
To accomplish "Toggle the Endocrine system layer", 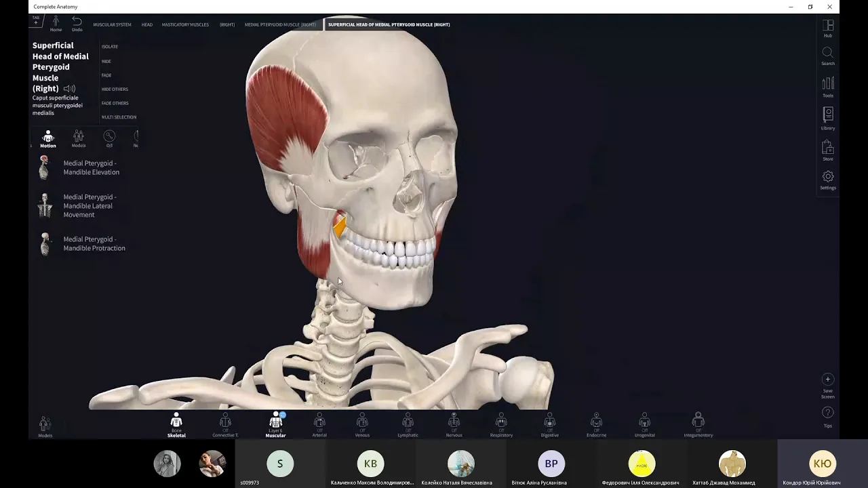I will click(596, 425).
